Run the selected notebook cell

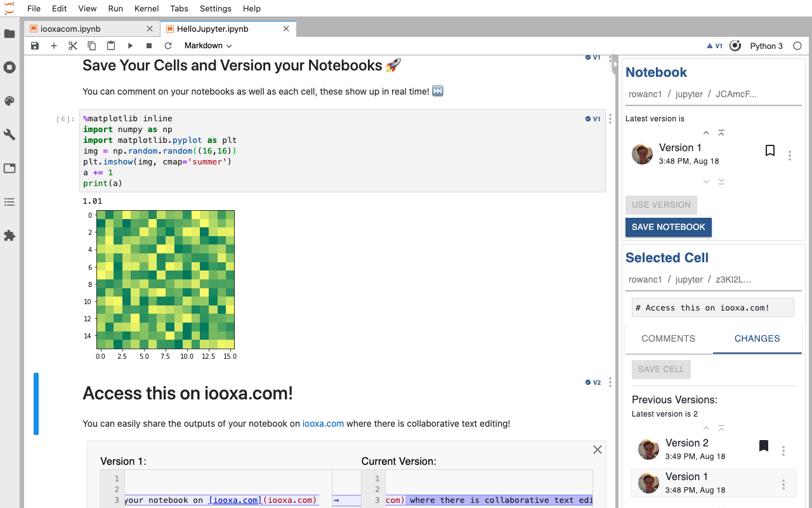coord(130,45)
